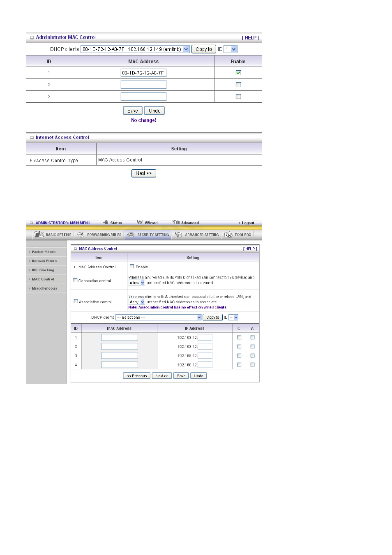Click the 'MAC Access Control' setting value
This screenshot has width=392, height=555.
click(x=120, y=160)
